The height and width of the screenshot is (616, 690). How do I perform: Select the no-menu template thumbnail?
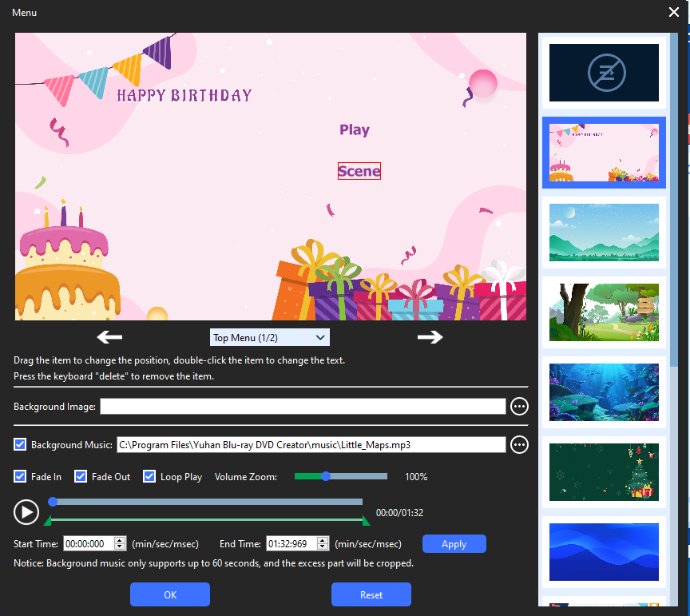(x=604, y=73)
